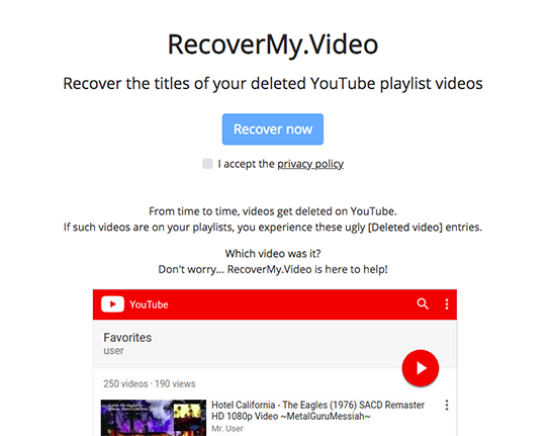Click the Deleted video entries sentence
The width and height of the screenshot is (550, 436).
coord(273,227)
